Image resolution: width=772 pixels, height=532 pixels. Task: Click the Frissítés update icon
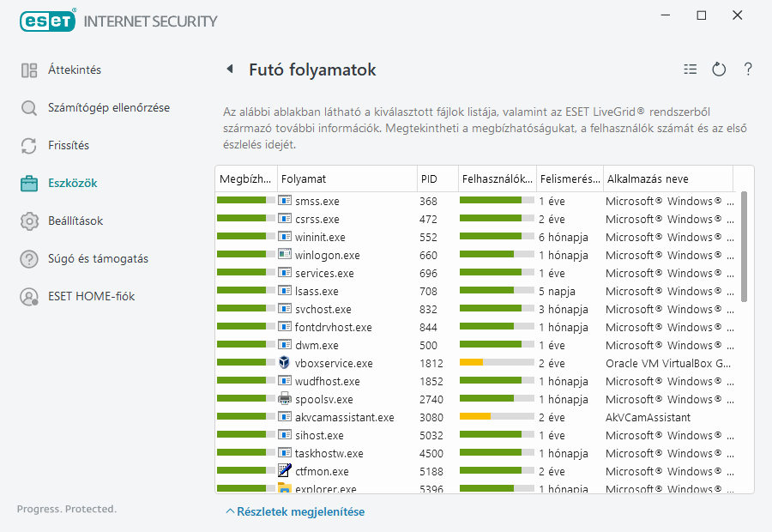point(29,146)
